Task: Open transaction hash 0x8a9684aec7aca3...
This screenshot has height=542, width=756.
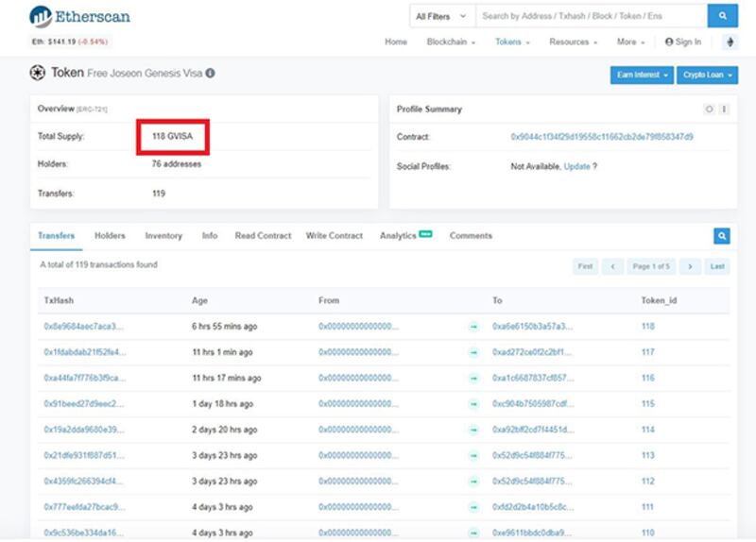Action: (84, 327)
